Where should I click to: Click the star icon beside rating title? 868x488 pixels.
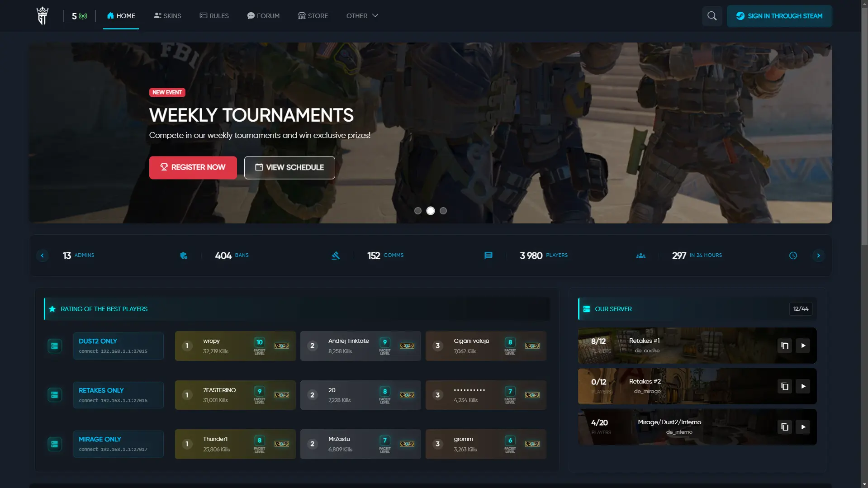(52, 309)
